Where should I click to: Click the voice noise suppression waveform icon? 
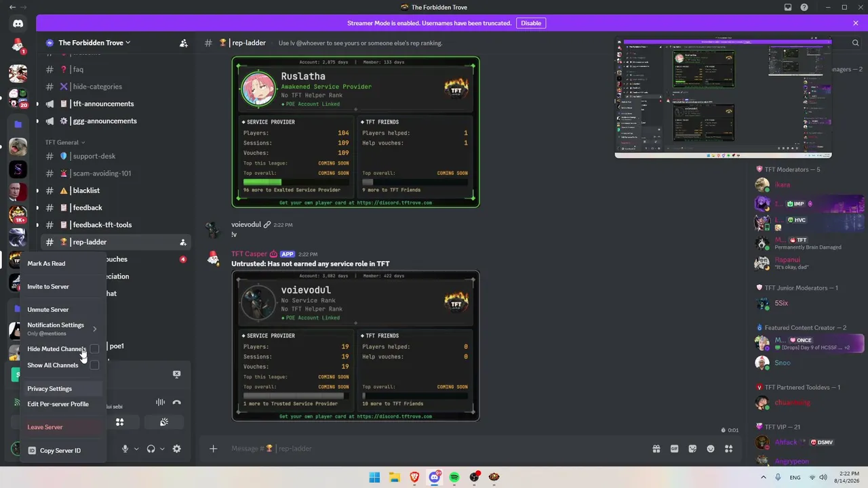pyautogui.click(x=160, y=402)
